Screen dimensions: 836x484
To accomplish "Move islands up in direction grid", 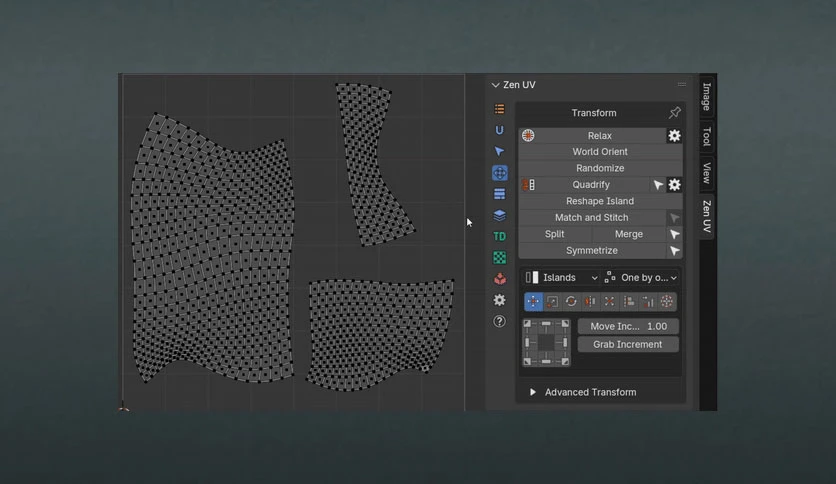I will click(546, 324).
